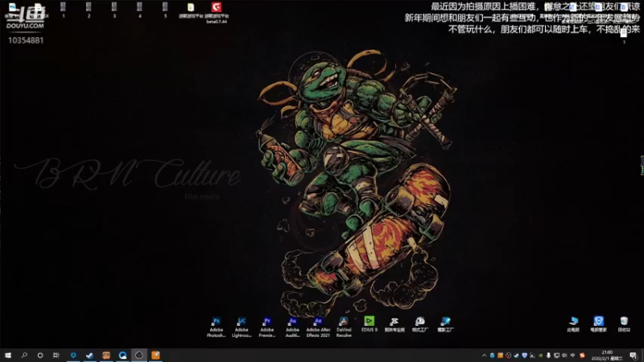Screen dimensions: 644x362
Task: Select the Recycle Bin desktop icon
Action: click(624, 324)
